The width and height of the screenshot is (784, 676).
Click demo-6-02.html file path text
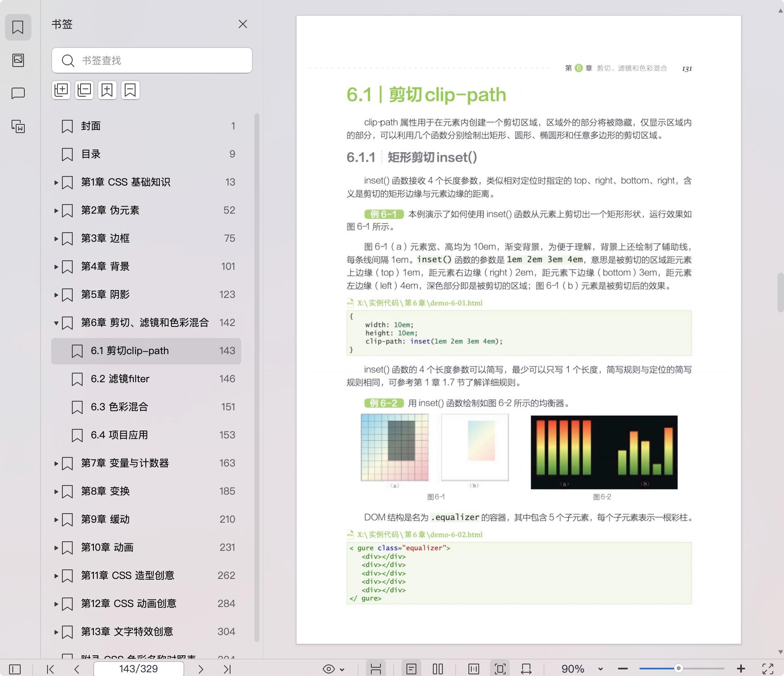420,535
